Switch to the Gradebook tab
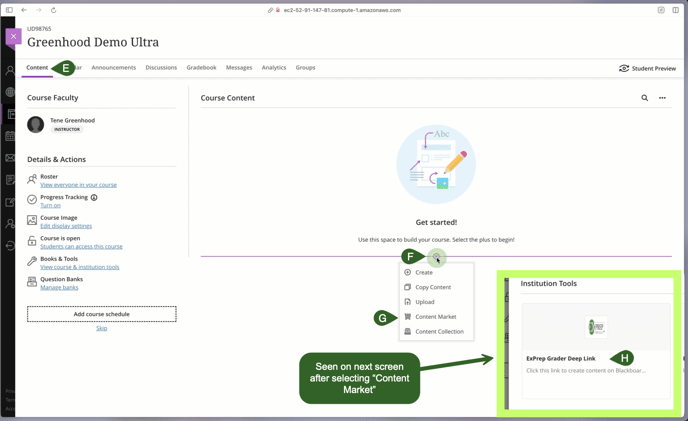 pyautogui.click(x=201, y=68)
